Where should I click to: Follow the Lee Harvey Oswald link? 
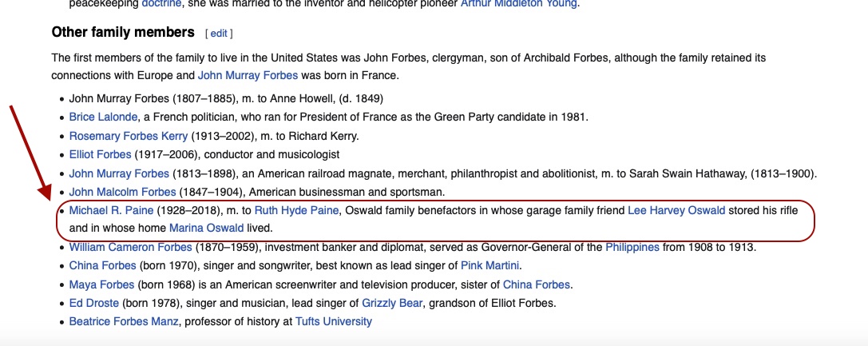click(x=676, y=210)
